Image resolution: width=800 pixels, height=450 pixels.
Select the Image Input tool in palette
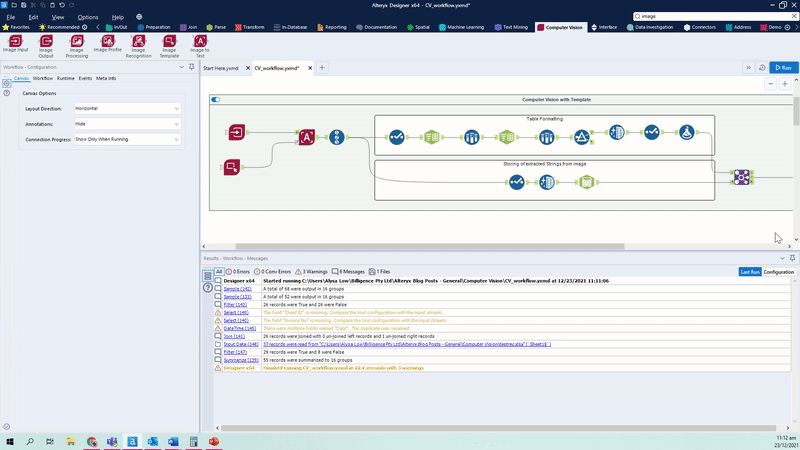[15, 44]
